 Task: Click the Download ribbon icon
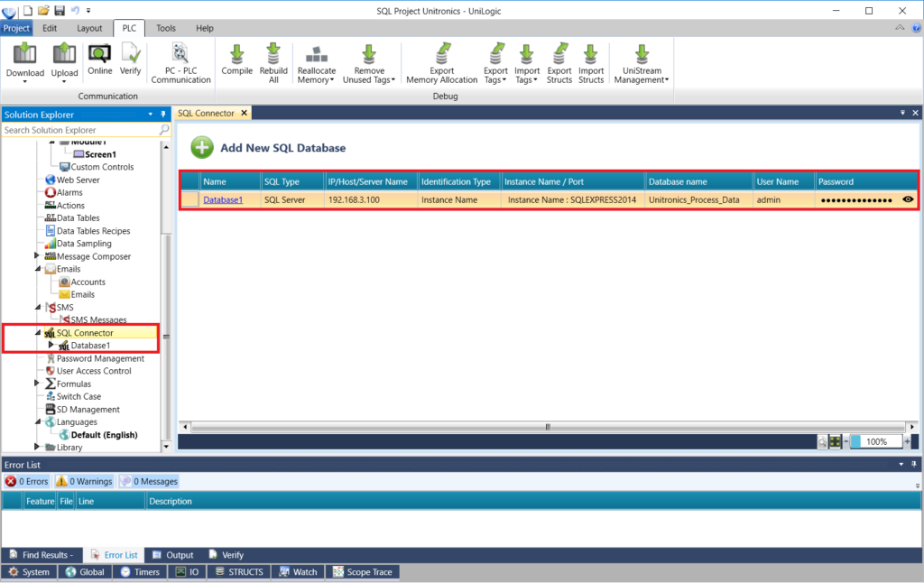tap(24, 62)
